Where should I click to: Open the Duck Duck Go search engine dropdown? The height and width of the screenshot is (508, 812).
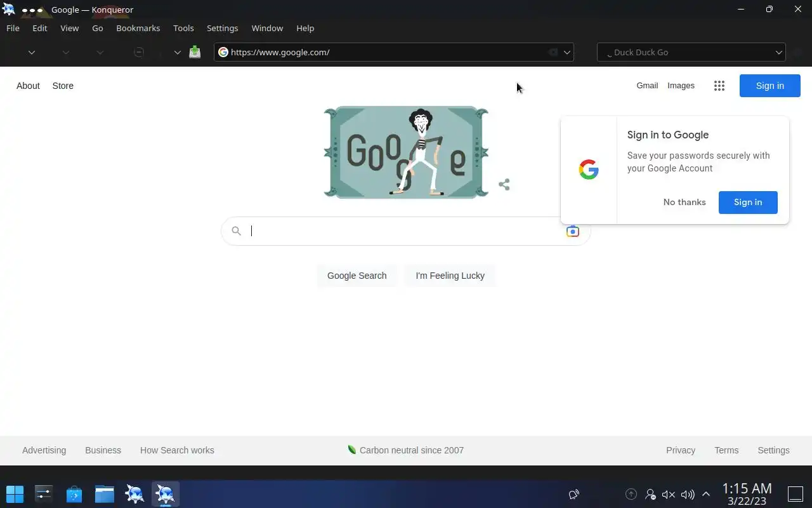point(778,52)
